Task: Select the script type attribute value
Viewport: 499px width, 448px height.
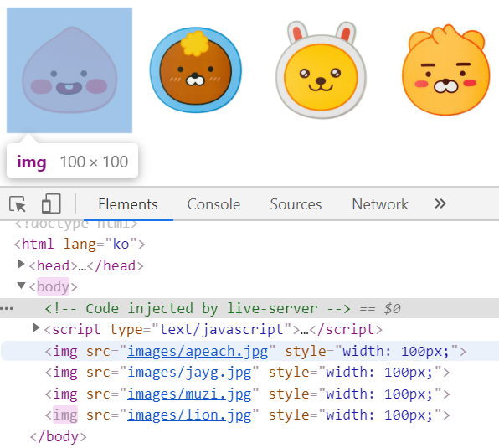Action: 221,329
